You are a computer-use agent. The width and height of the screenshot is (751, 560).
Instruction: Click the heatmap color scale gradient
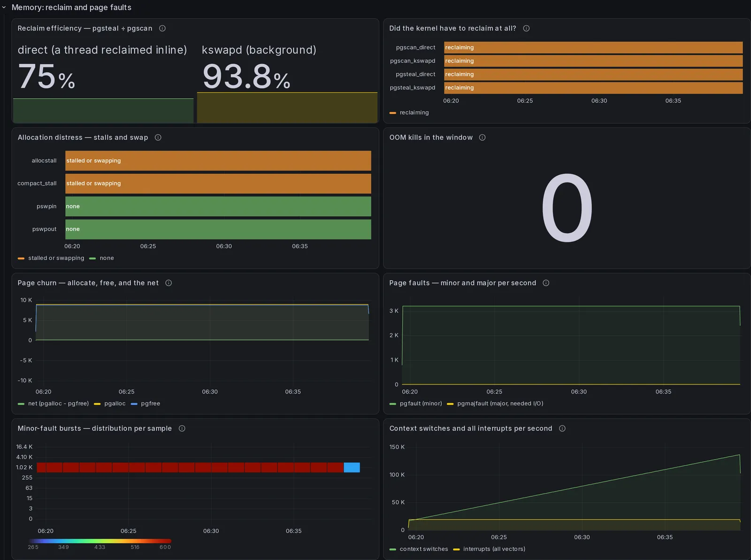(x=100, y=541)
